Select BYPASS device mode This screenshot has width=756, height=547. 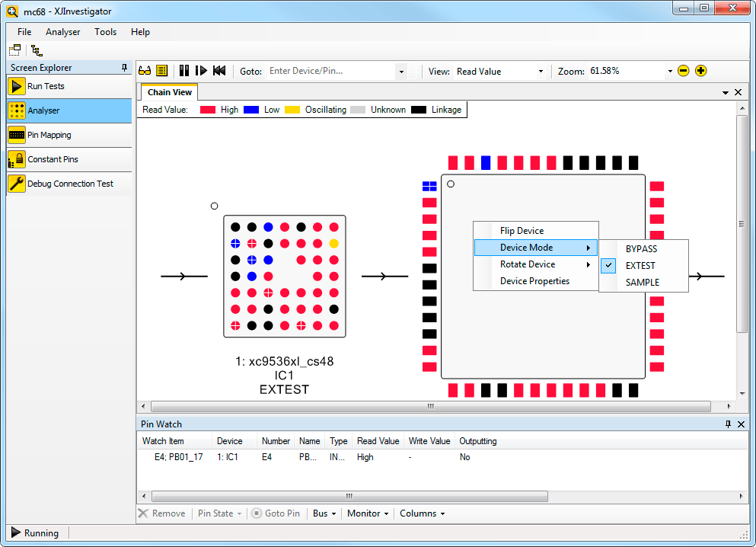click(643, 249)
